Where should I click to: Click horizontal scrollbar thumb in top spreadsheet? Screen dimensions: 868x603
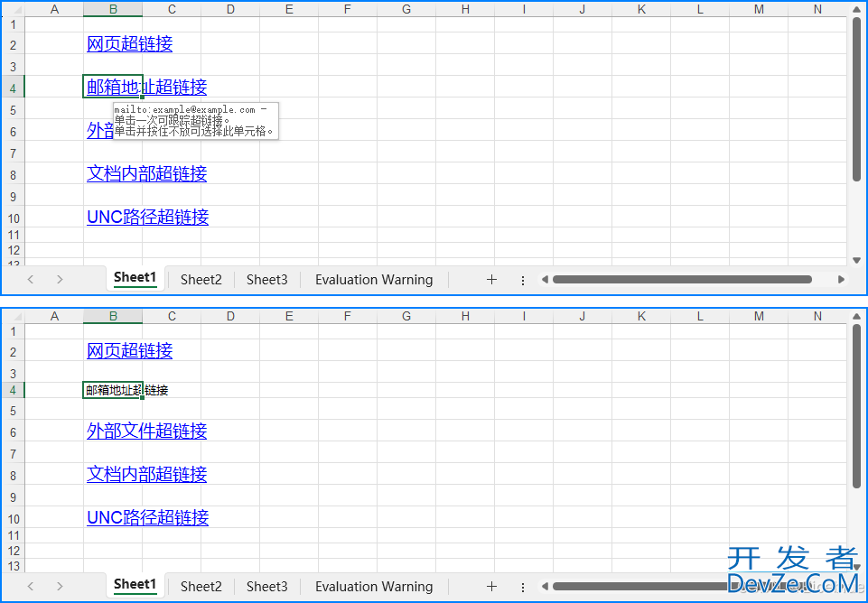coord(682,279)
